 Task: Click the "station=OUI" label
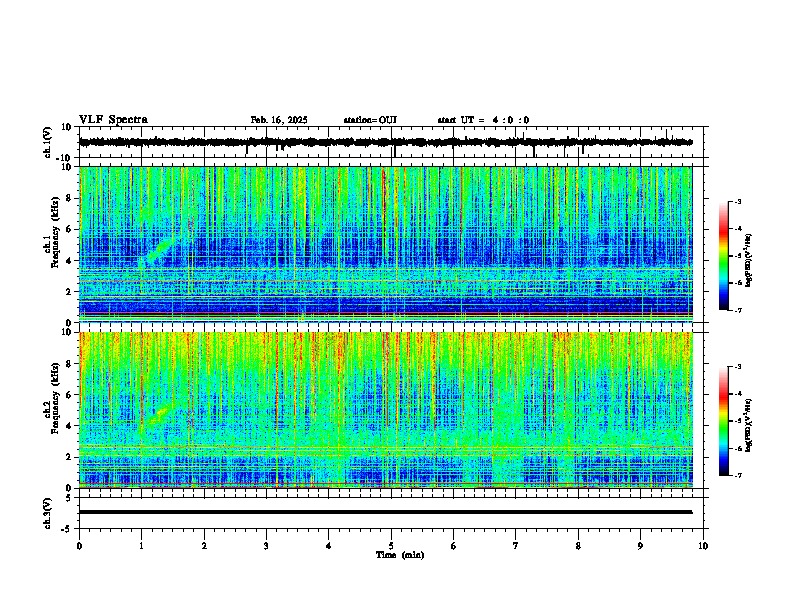tap(370, 120)
